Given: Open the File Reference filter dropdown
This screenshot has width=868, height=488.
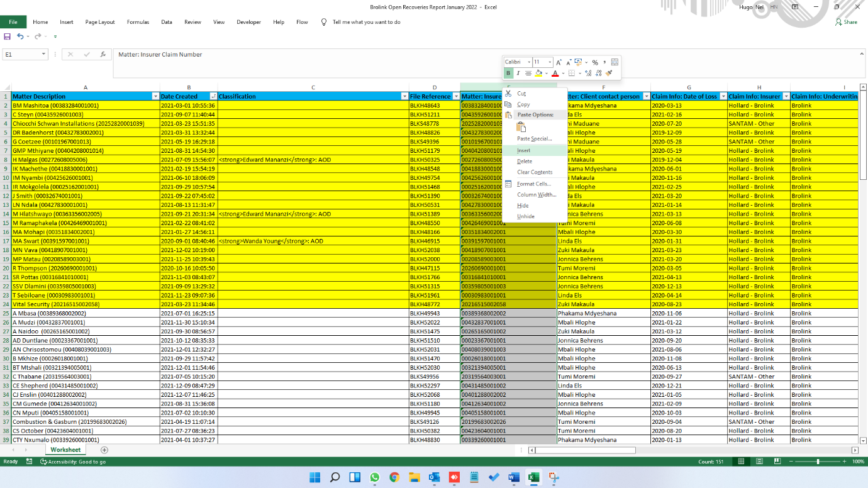Looking at the screenshot, I should click(x=456, y=96).
